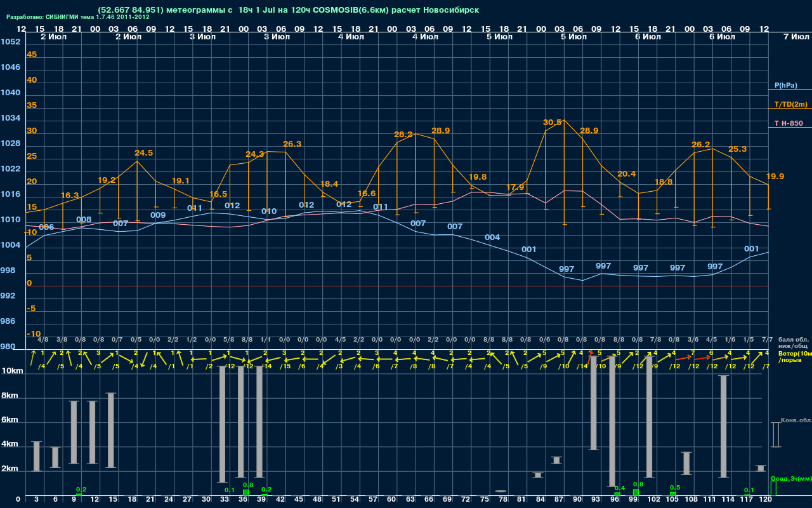Click the temperature label 28.2
This screenshot has height=508, width=812.
pyautogui.click(x=403, y=135)
